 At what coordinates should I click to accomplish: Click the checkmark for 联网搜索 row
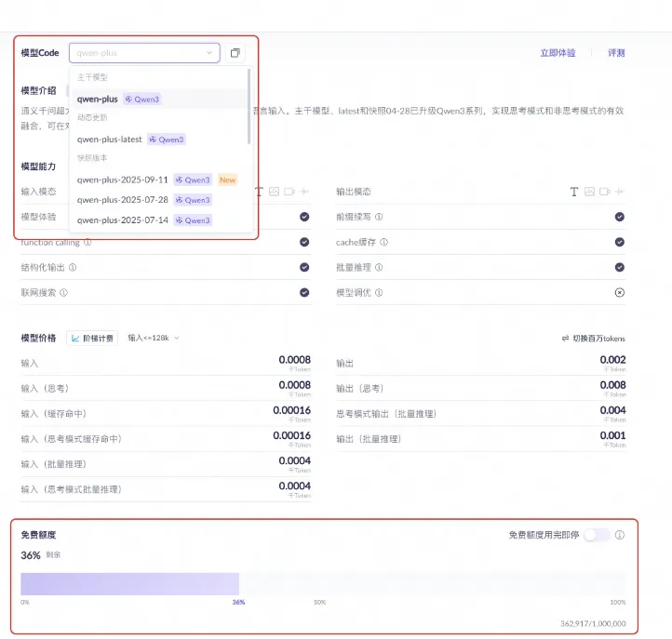coord(304,292)
